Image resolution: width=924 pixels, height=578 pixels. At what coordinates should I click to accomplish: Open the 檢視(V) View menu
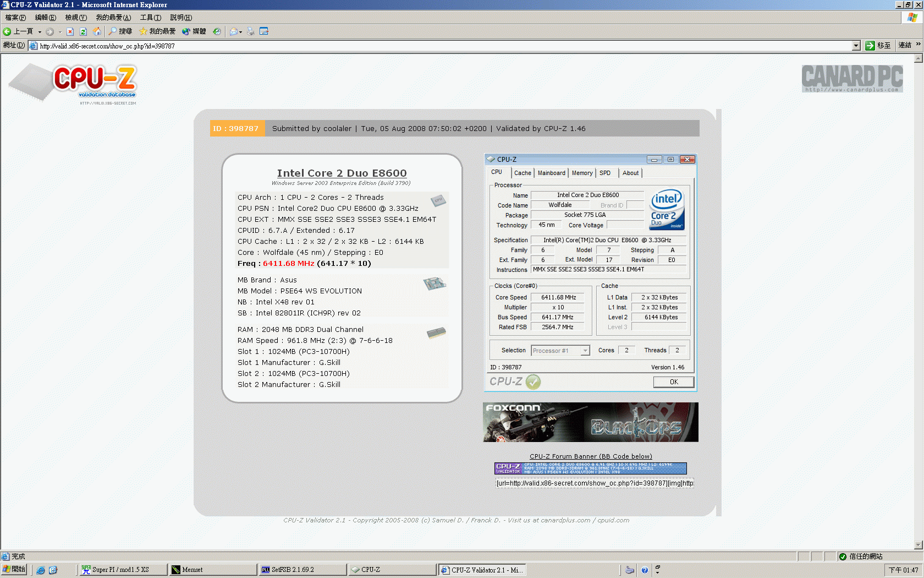tap(76, 18)
